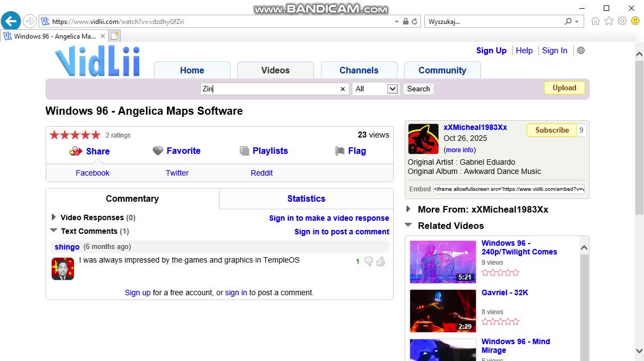Open Windows 96 - Mind Mirage link
Viewport: 644px width, 361px height.
[516, 346]
